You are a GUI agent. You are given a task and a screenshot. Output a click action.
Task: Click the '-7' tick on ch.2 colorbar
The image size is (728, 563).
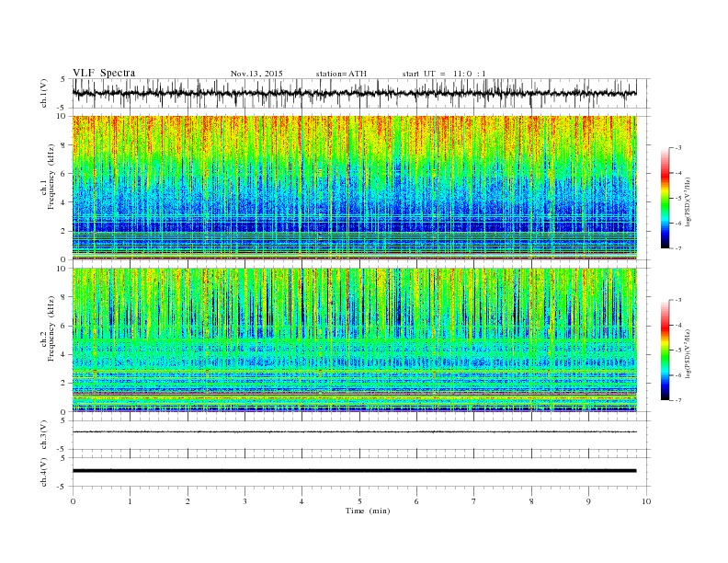(x=678, y=400)
